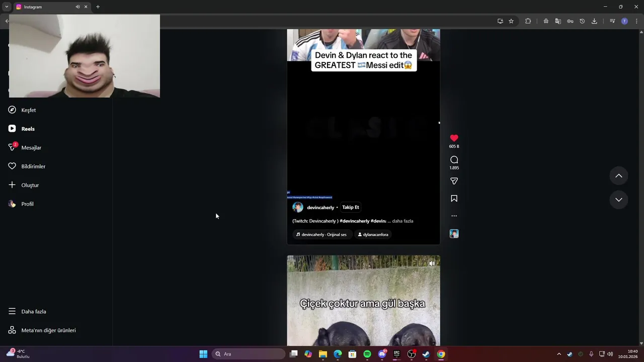
Task: Save the reel with bookmark icon
Action: click(x=454, y=199)
